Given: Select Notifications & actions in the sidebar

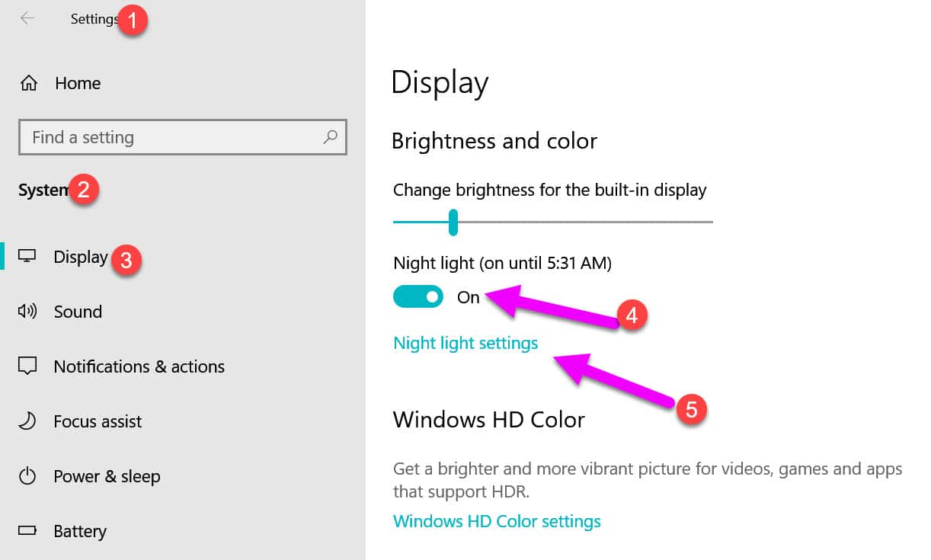Looking at the screenshot, I should 139,366.
